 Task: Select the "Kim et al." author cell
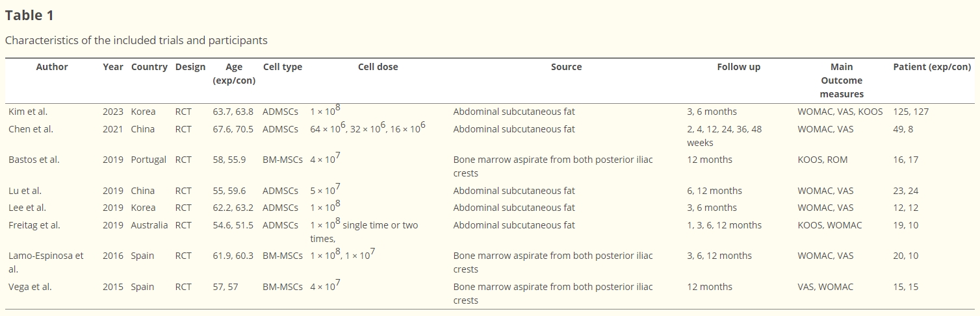pyautogui.click(x=28, y=112)
